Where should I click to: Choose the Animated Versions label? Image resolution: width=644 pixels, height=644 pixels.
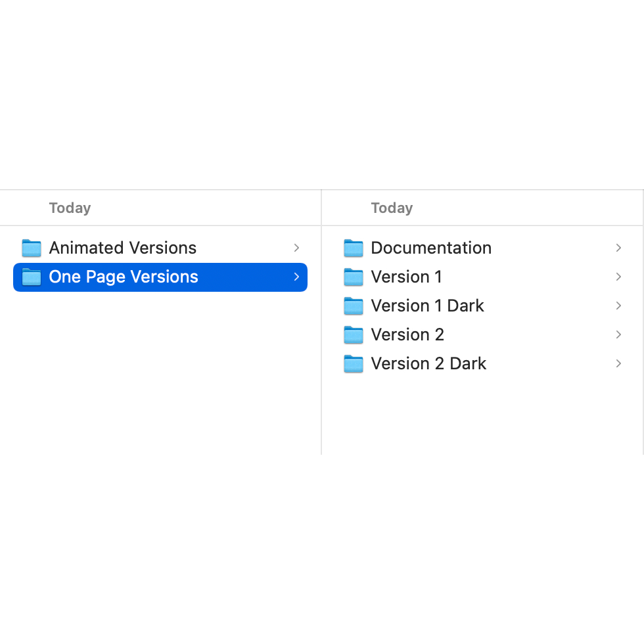pos(123,248)
